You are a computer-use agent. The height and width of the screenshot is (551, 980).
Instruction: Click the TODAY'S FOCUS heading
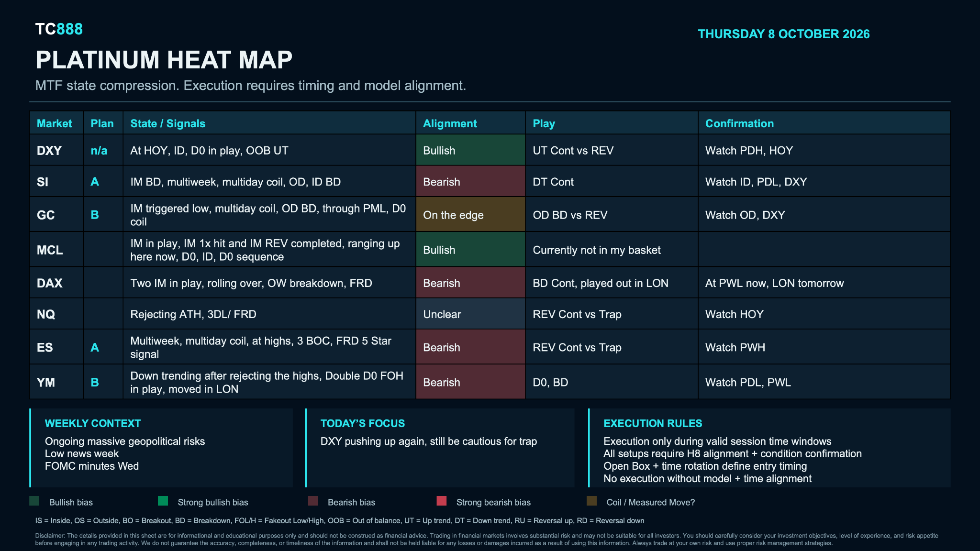pos(363,423)
